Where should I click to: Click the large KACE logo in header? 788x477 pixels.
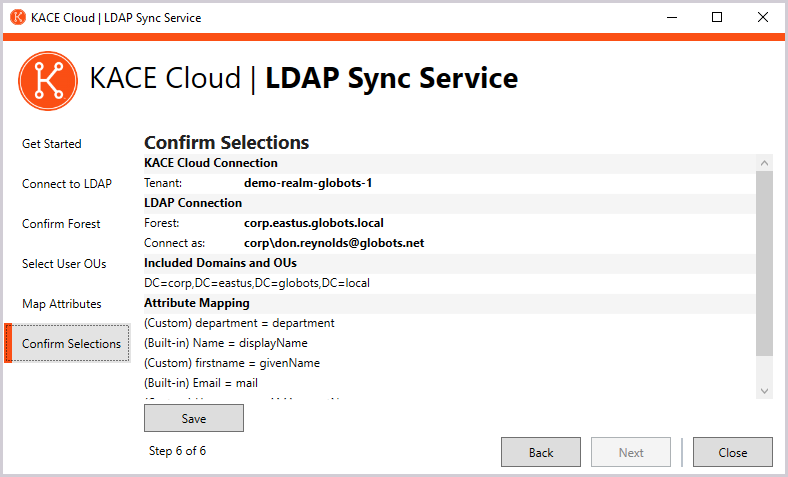click(x=48, y=80)
